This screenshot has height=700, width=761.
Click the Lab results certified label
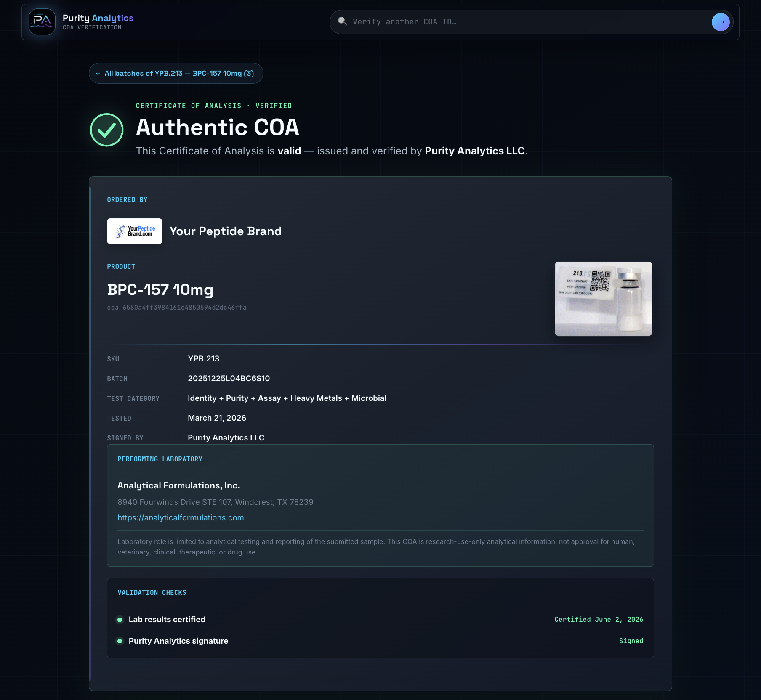[167, 620]
